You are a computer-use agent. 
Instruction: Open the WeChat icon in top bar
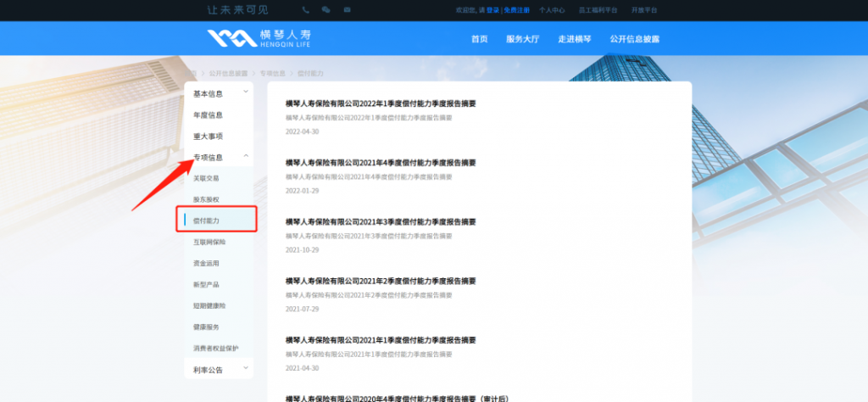326,10
